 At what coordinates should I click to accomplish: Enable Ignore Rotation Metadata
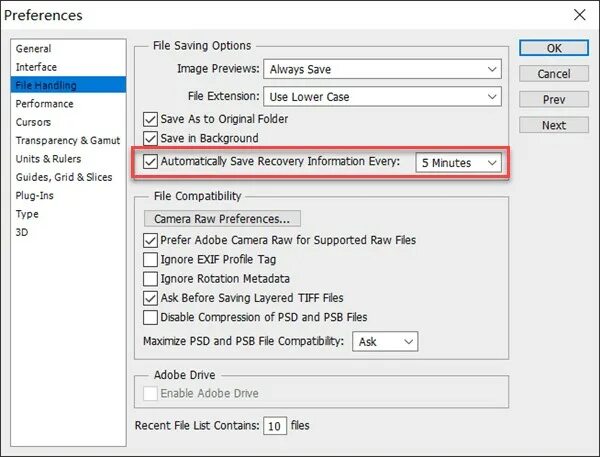click(x=150, y=279)
